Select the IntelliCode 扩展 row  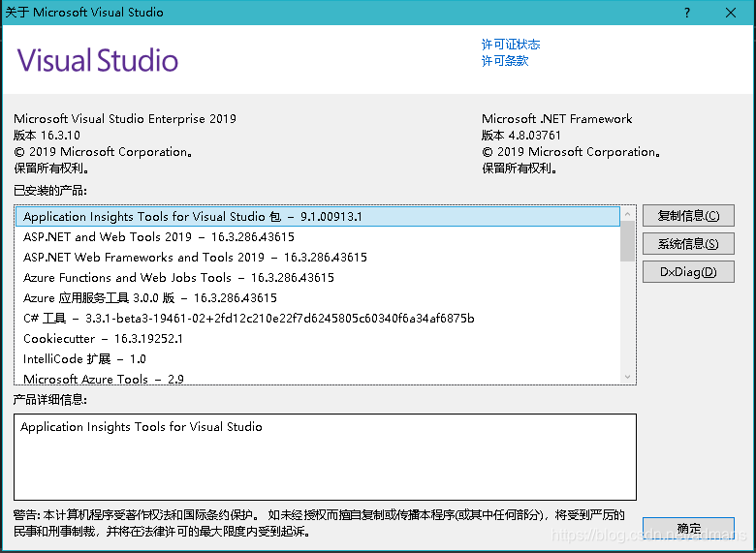[318, 359]
